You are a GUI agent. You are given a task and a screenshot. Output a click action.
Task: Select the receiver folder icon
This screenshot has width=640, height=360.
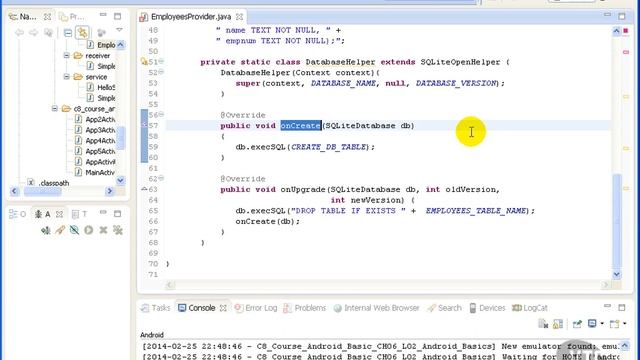click(78, 56)
